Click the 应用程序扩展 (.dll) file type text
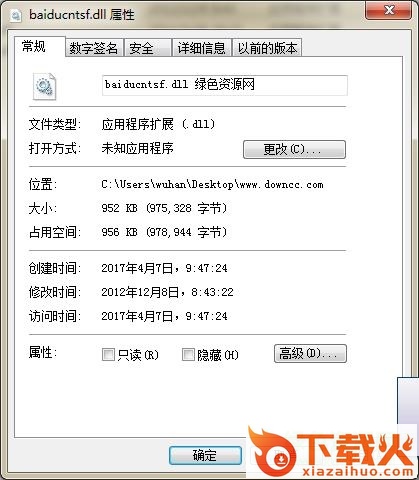The image size is (419, 480). tap(158, 125)
